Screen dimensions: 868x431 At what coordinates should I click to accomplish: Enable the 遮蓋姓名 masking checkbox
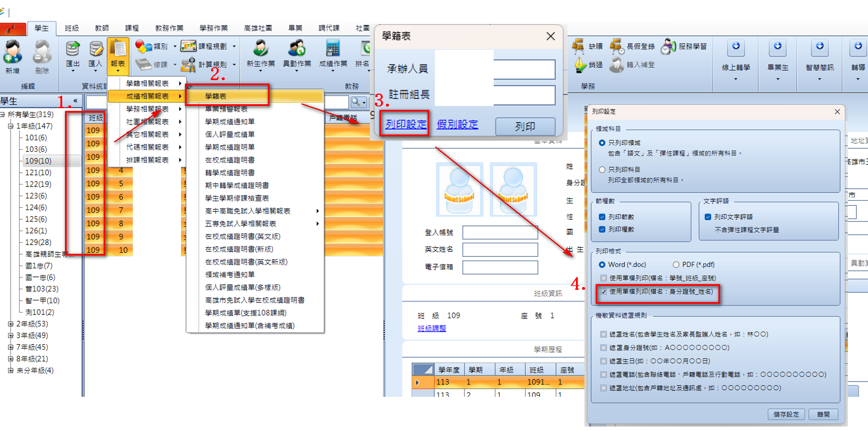click(x=603, y=335)
